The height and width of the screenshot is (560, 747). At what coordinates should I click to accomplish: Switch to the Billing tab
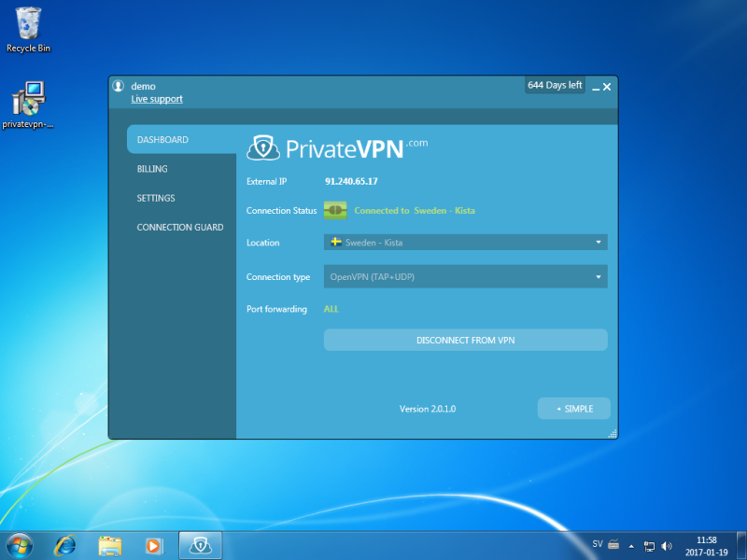[x=152, y=169]
